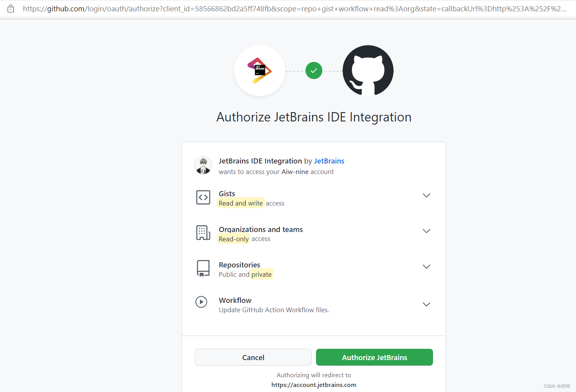Expand the Repositories permission details
Image resolution: width=576 pixels, height=392 pixels.
click(x=426, y=267)
